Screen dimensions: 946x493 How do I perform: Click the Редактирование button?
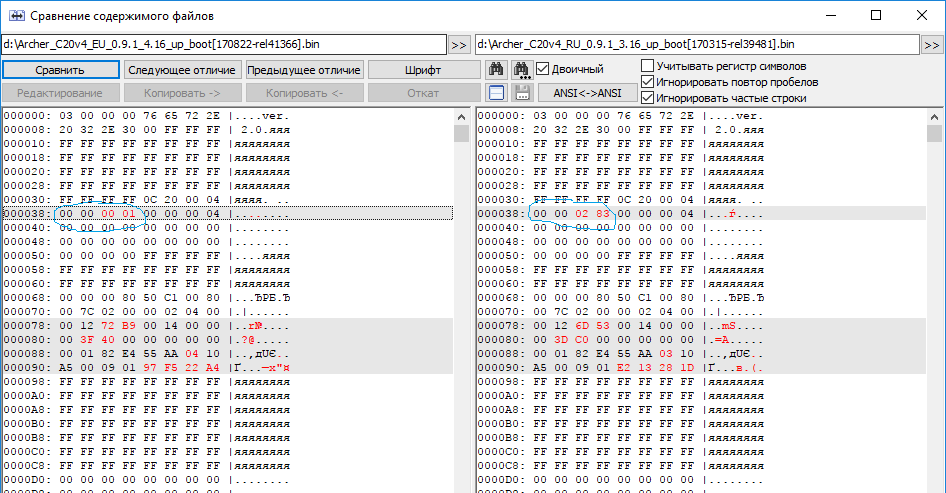click(60, 93)
